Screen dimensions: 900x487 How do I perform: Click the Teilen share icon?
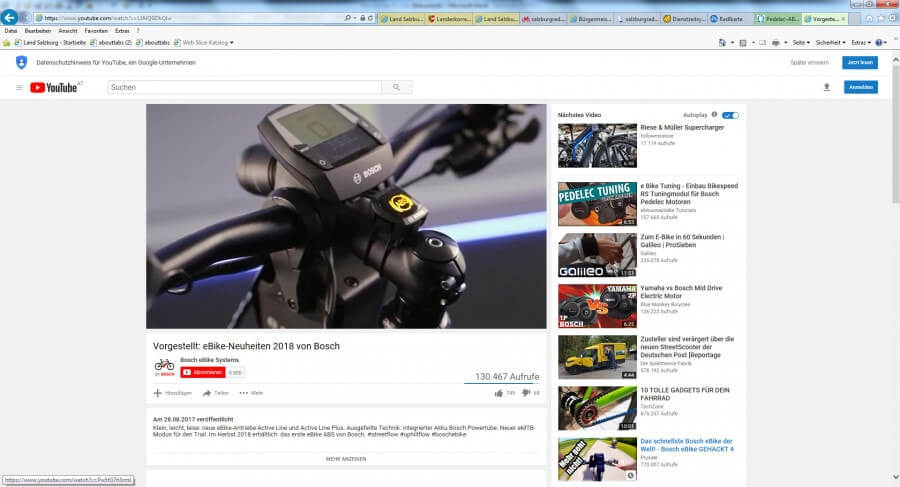coord(207,393)
